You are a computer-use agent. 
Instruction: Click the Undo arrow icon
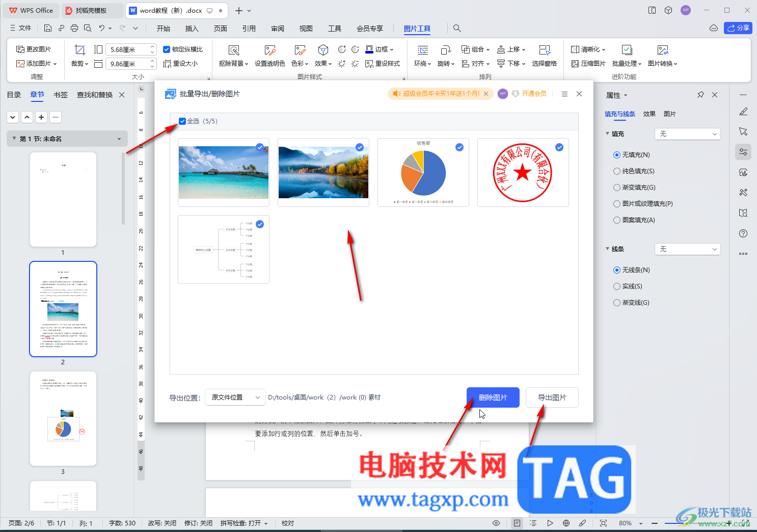(x=102, y=28)
